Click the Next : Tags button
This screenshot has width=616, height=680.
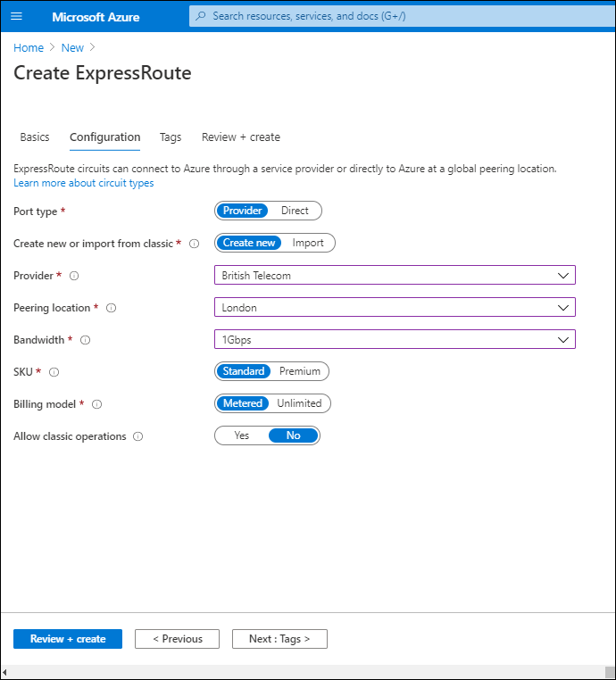279,639
